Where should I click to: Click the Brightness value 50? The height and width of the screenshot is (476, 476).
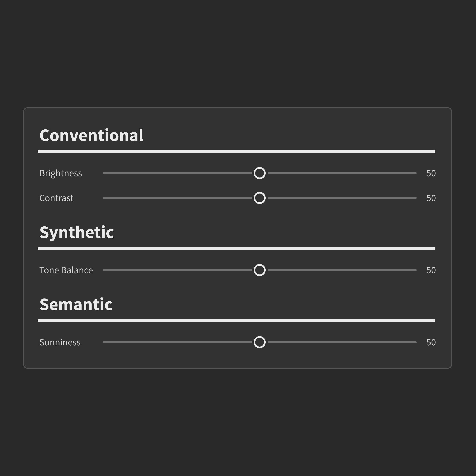[431, 173]
